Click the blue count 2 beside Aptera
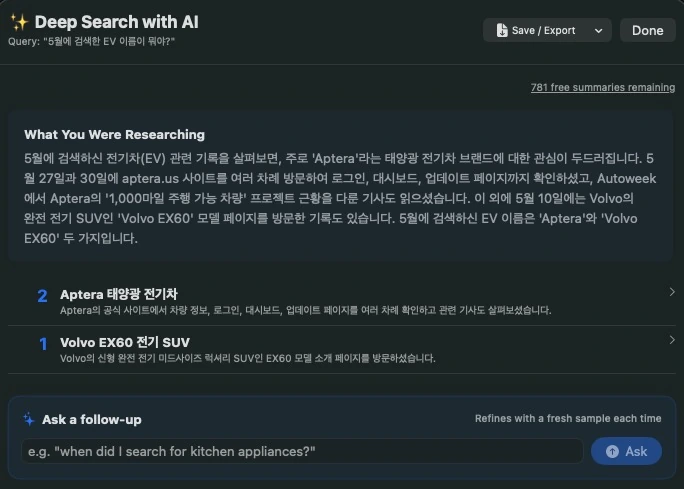This screenshot has height=489, width=684. [42, 296]
